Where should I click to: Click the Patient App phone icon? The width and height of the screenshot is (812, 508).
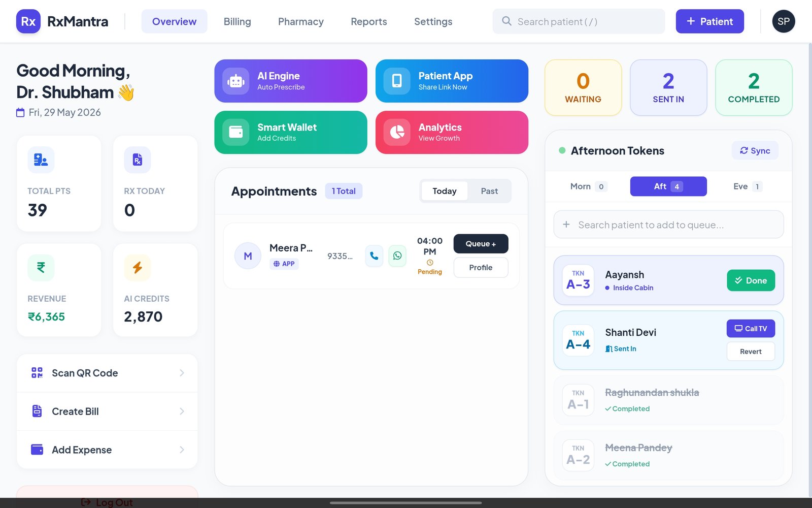397,81
